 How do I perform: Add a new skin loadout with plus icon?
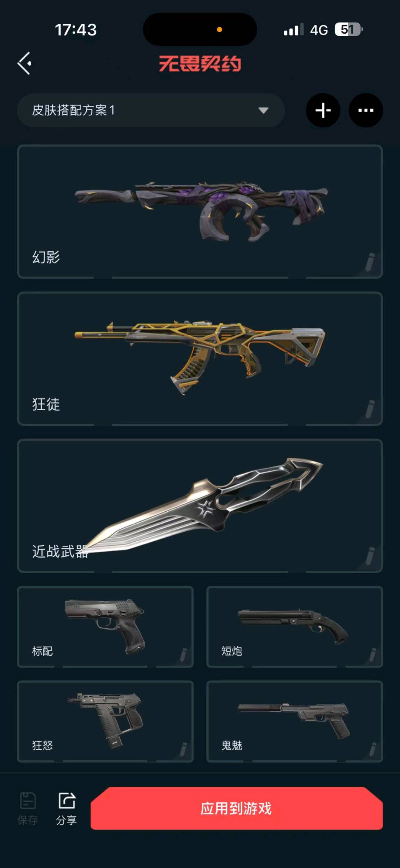pos(323,110)
